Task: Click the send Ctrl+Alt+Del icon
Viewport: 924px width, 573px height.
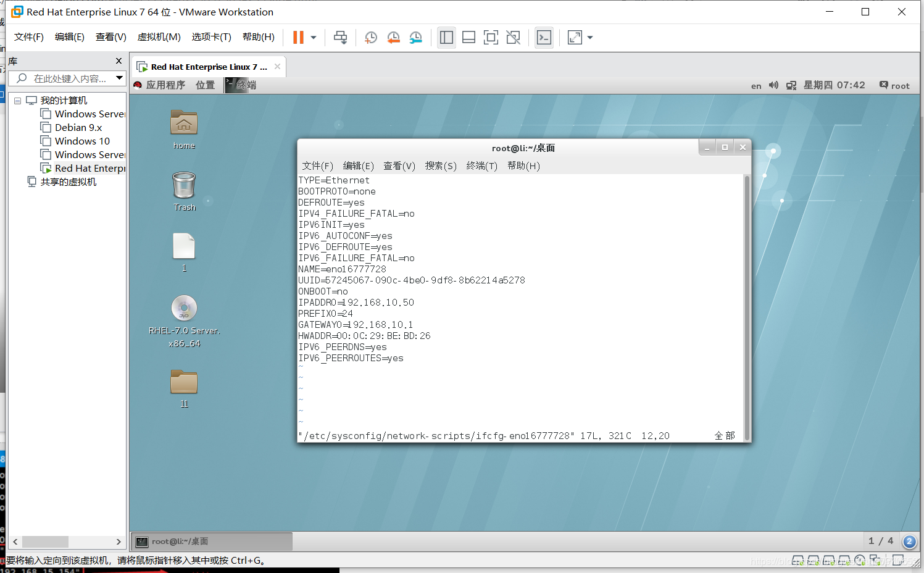Action: [x=340, y=37]
